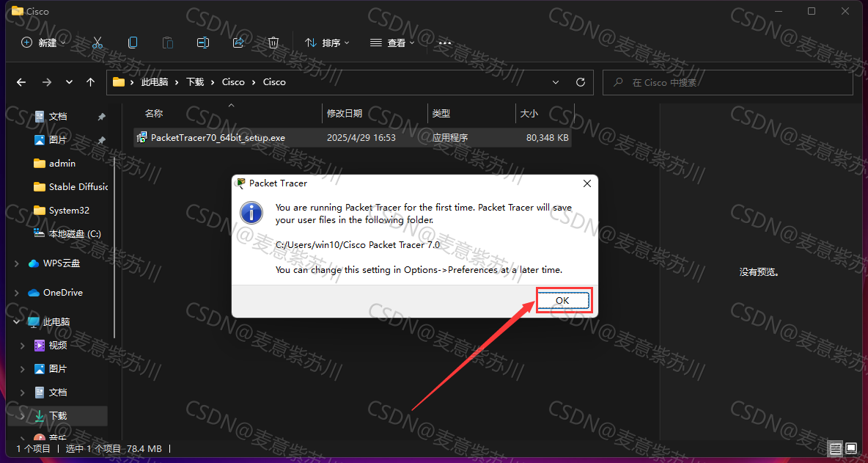Viewport: 868px width, 463px height.
Task: Open pinned 图片 in the quick access sidebar
Action: [58, 140]
